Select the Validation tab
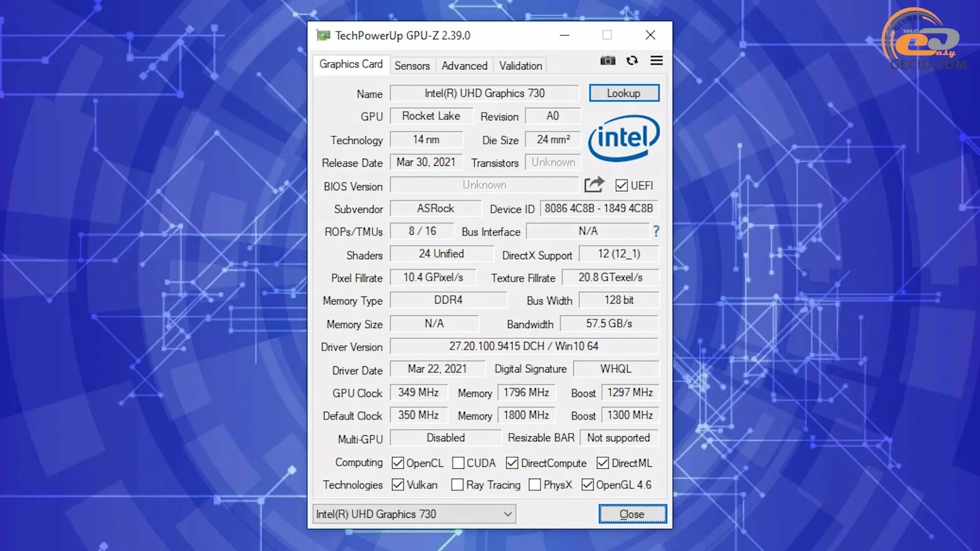The width and height of the screenshot is (980, 551). click(521, 65)
